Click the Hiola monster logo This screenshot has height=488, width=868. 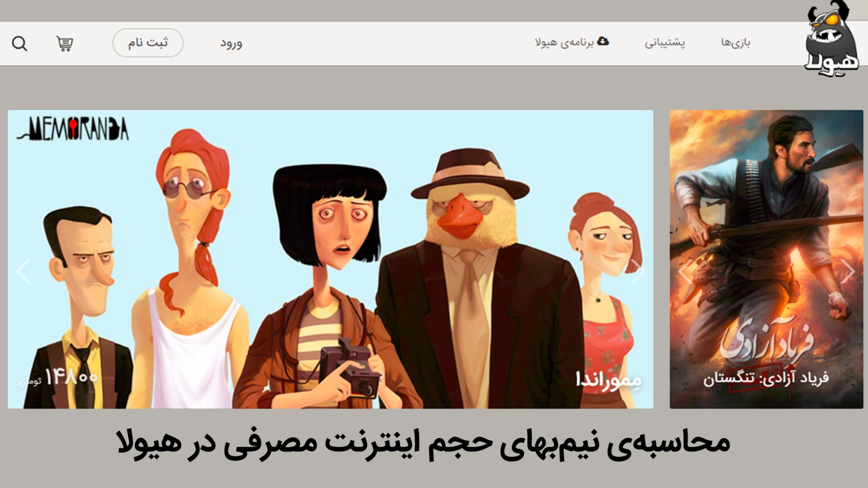coord(831,39)
